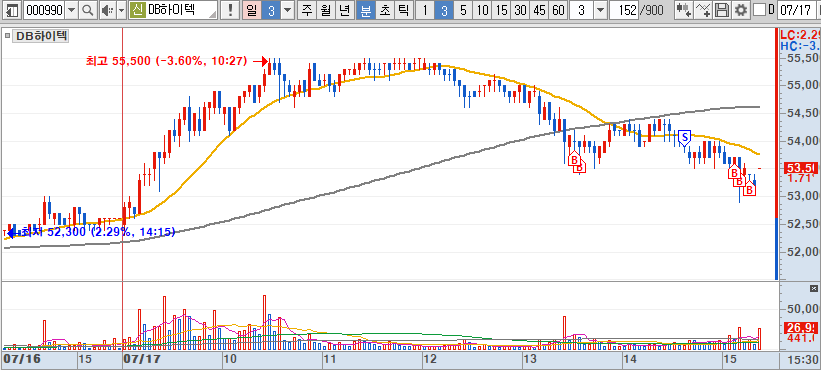Viewport: 821px width, 370px height.
Task: Select the 주 weekly period button
Action: [x=306, y=10]
